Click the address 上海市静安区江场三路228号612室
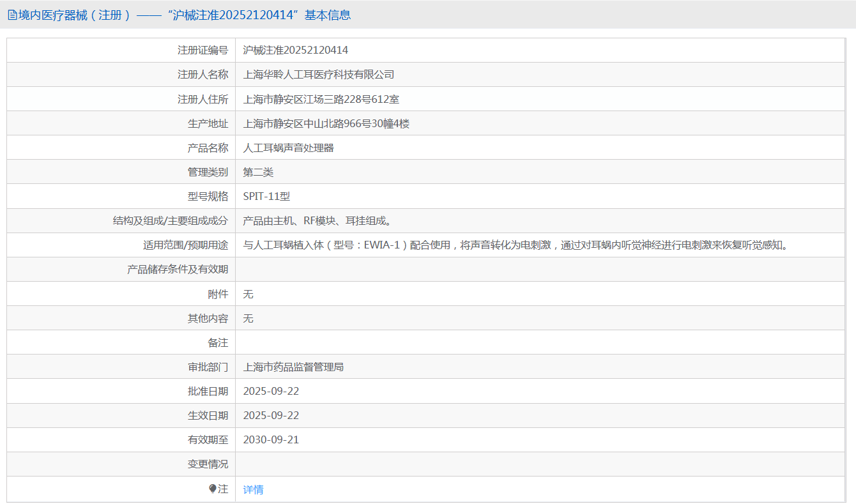The height and width of the screenshot is (504, 856). point(321,99)
